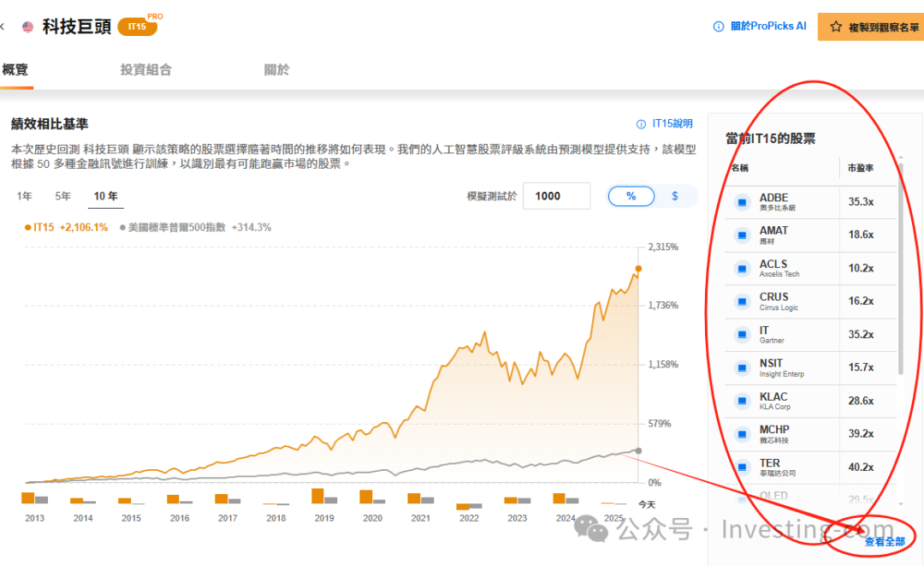Click the star icon on the watchlist button

[836, 27]
